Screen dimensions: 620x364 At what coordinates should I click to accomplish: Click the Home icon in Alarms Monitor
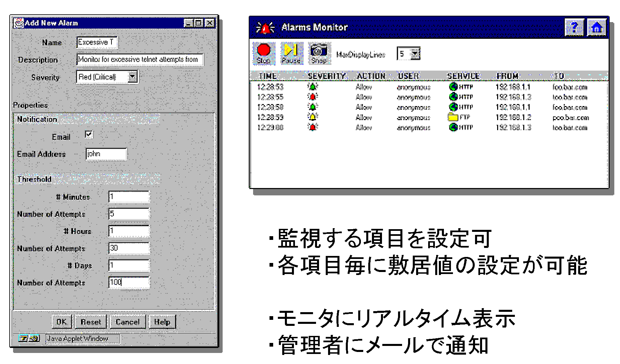(x=597, y=27)
